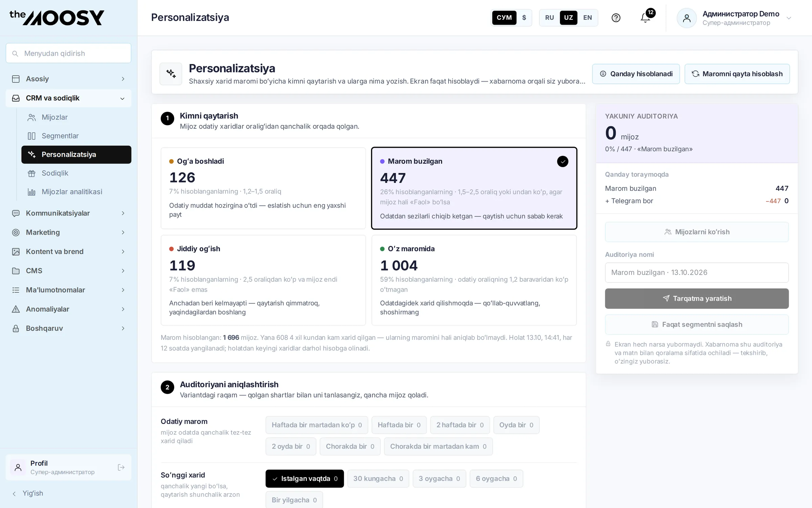
Task: Click Maromni qayta hisoblash button
Action: pos(737,74)
